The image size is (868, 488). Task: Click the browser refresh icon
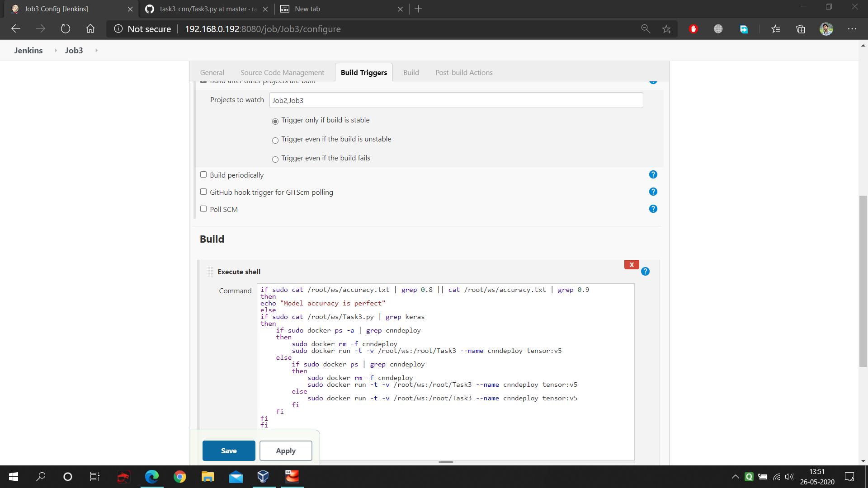pyautogui.click(x=66, y=29)
